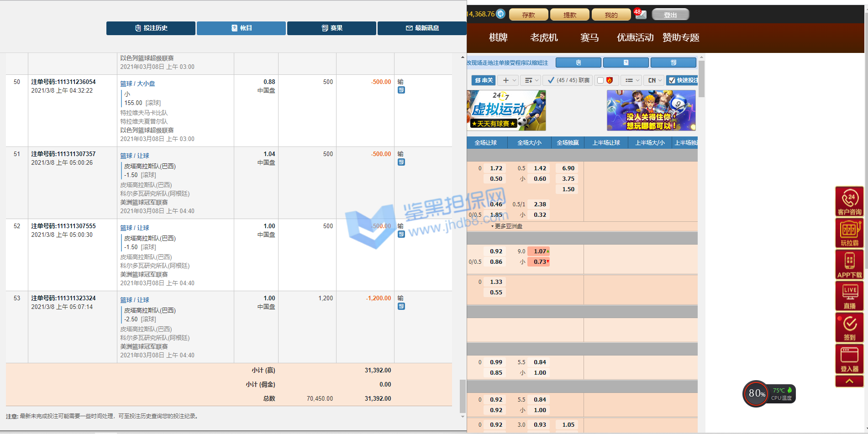This screenshot has width=868, height=434.
Task: Switch to the 投注历史 tab
Action: click(x=151, y=28)
